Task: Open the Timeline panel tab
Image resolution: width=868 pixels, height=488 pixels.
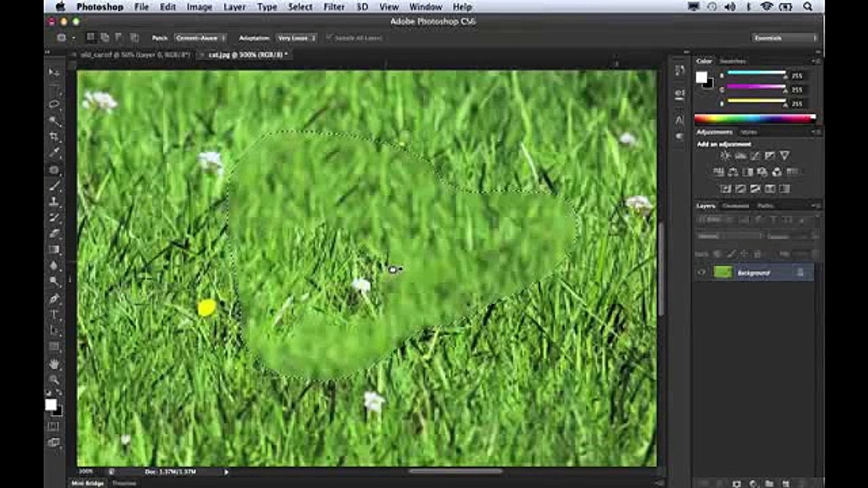Action: click(124, 483)
